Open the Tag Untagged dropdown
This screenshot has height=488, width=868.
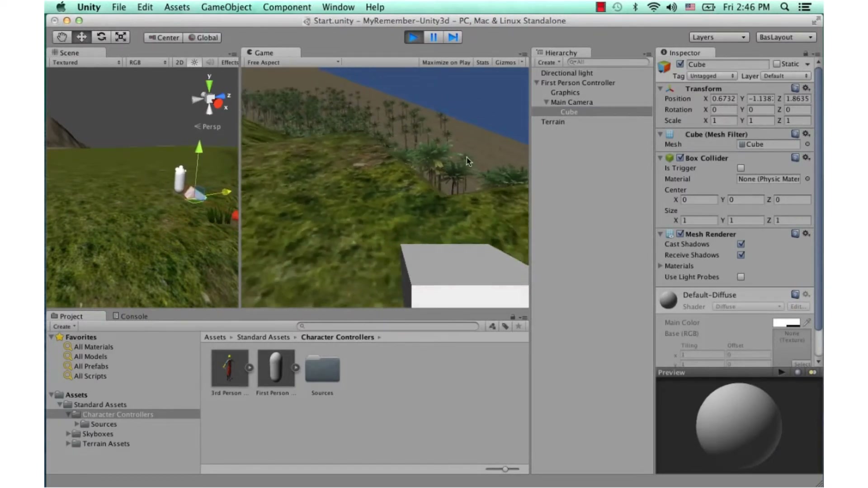tap(712, 76)
